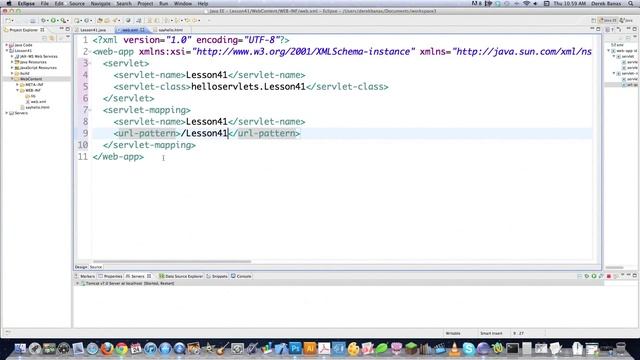Screen dimensions: 640x360
Task: Select the build folder in Project Explorer
Action: 22,73
